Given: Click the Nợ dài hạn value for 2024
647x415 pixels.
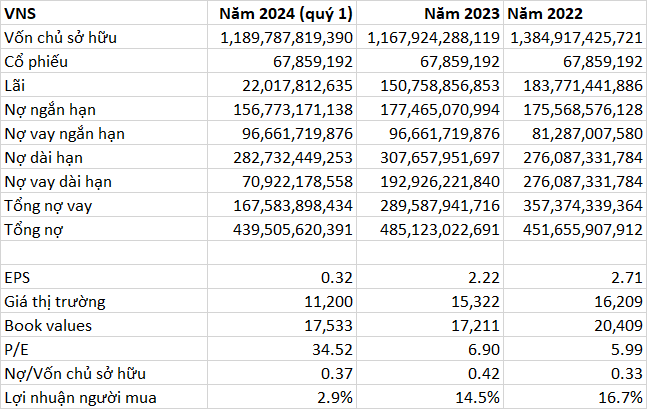Looking at the screenshot, I should click(x=285, y=157).
